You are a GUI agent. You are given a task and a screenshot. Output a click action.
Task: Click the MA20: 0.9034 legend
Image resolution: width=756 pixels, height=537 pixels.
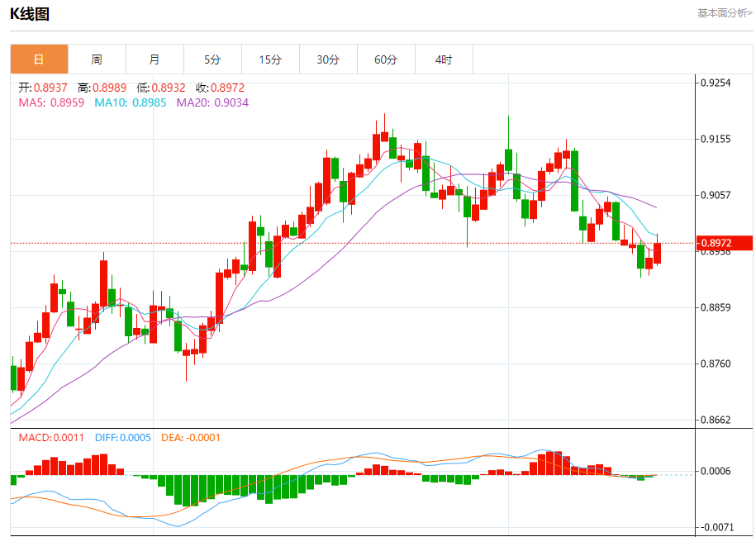(212, 102)
